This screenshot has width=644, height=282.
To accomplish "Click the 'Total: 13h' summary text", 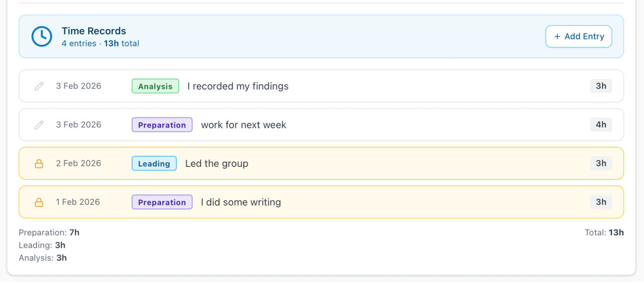I will click(604, 233).
